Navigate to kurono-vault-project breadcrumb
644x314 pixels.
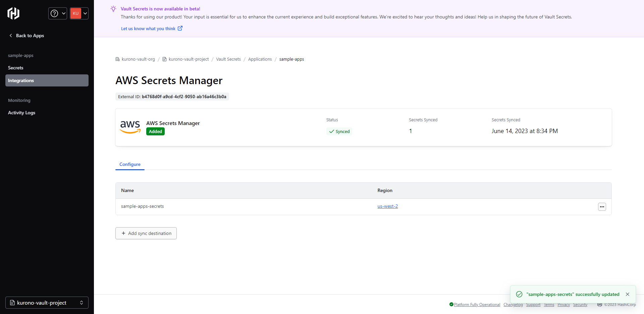(189, 59)
